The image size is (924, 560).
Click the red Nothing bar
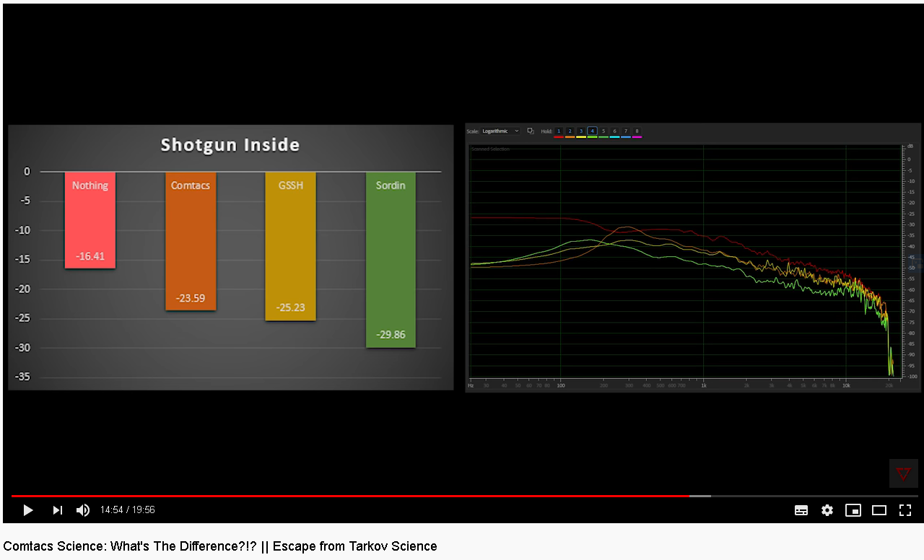click(x=90, y=220)
